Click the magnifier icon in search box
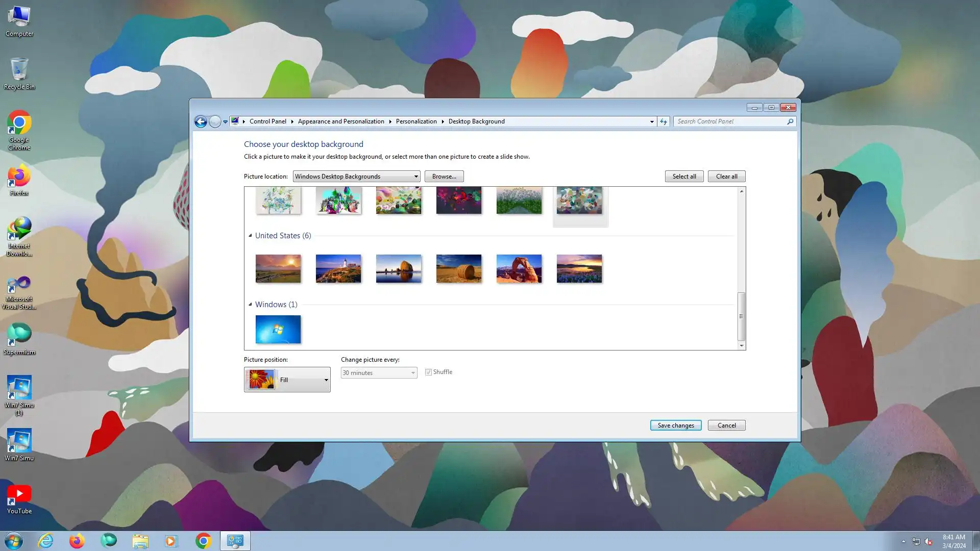This screenshot has width=980, height=551. (x=790, y=121)
